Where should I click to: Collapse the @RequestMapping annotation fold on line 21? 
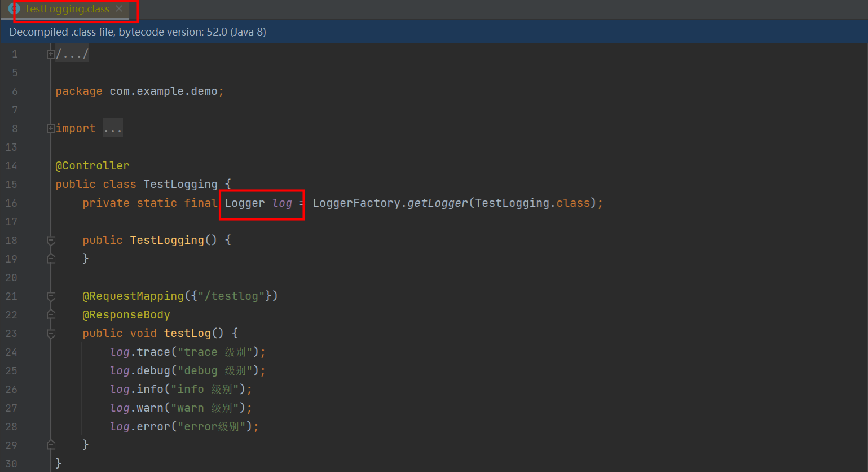[x=51, y=296]
